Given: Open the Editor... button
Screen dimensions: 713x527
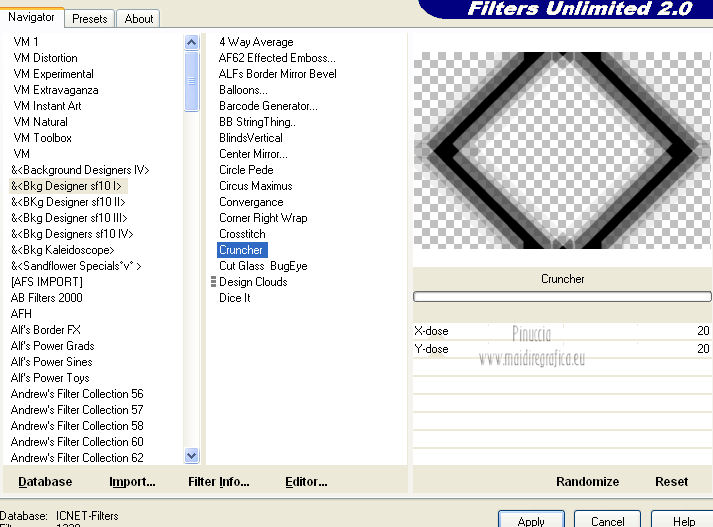Looking at the screenshot, I should [x=306, y=482].
